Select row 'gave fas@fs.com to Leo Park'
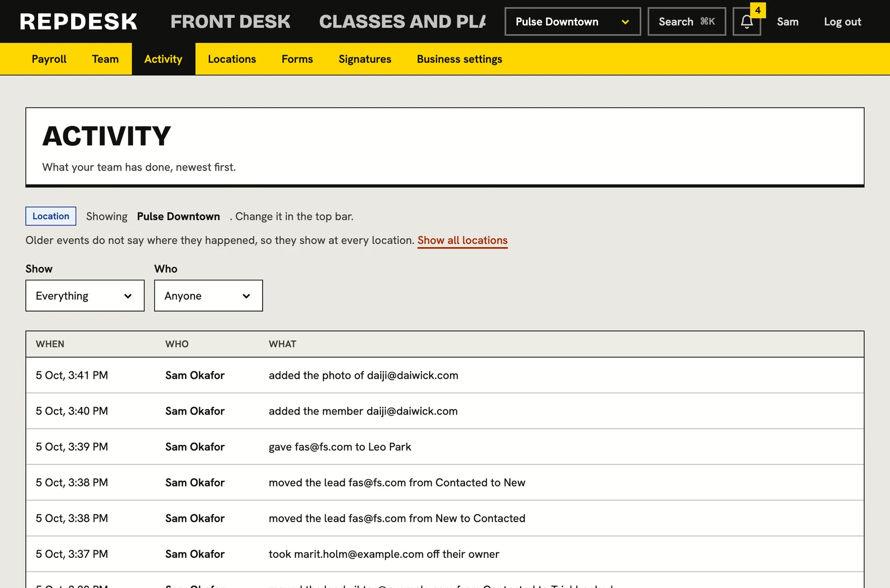The height and width of the screenshot is (588, 890). point(445,447)
